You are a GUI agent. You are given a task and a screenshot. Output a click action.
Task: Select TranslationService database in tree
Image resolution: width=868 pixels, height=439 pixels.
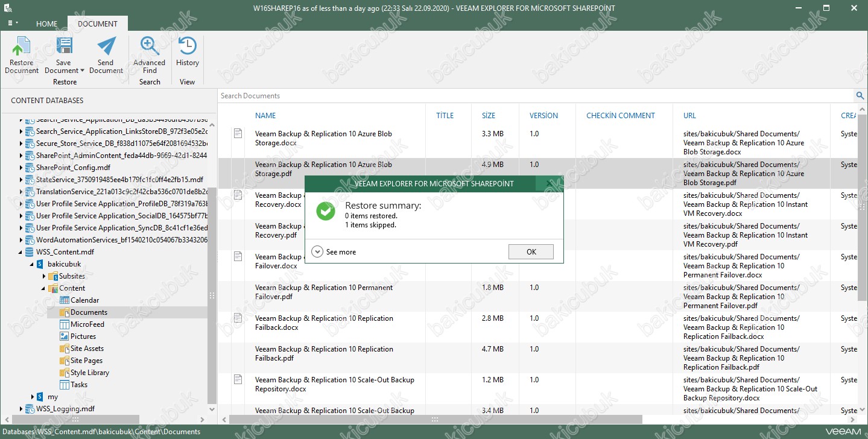click(x=116, y=192)
